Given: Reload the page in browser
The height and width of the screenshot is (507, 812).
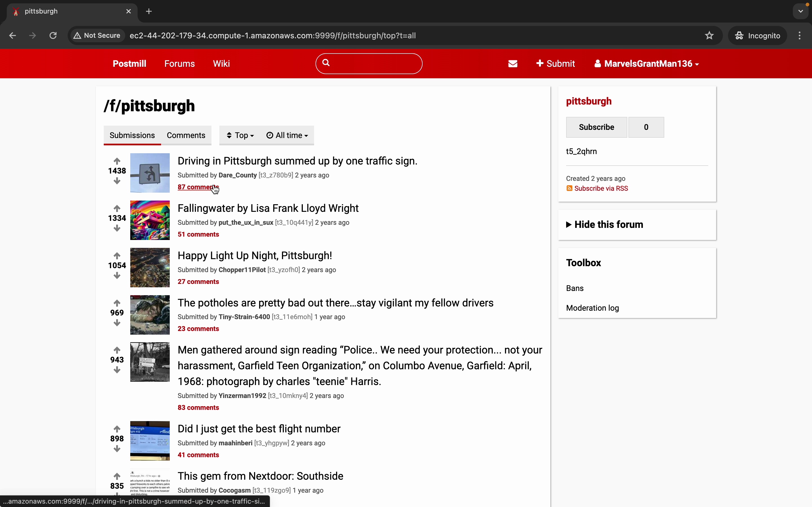Looking at the screenshot, I should (x=53, y=35).
